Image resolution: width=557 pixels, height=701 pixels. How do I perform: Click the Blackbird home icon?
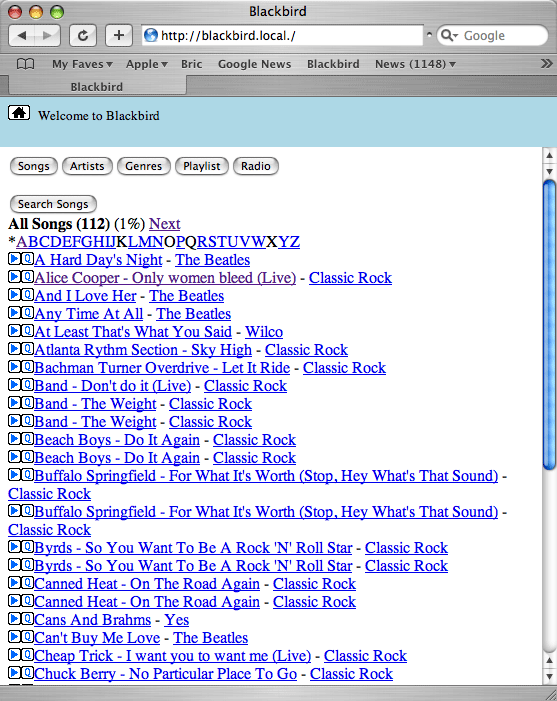click(19, 113)
